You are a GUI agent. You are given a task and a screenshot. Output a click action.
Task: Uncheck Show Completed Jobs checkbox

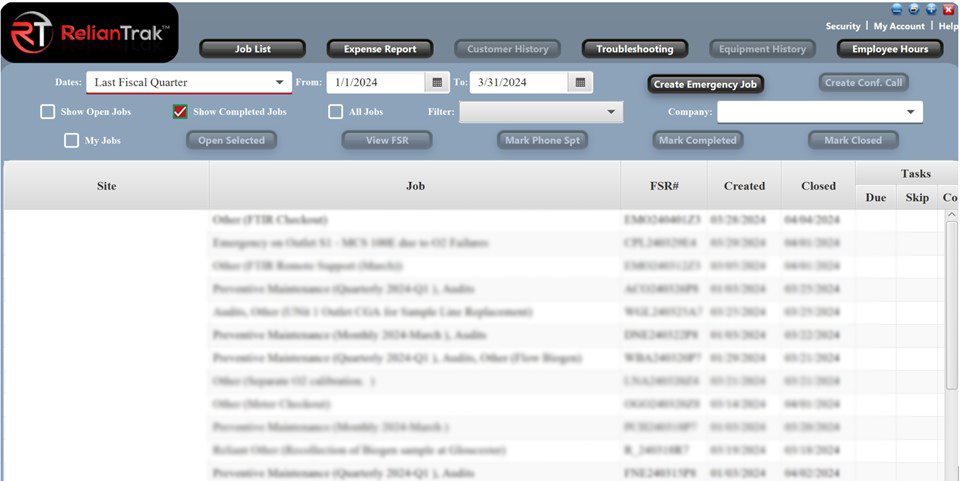[x=180, y=112]
